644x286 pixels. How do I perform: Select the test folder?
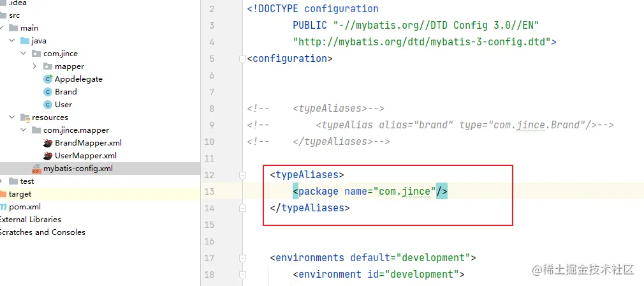(x=27, y=181)
